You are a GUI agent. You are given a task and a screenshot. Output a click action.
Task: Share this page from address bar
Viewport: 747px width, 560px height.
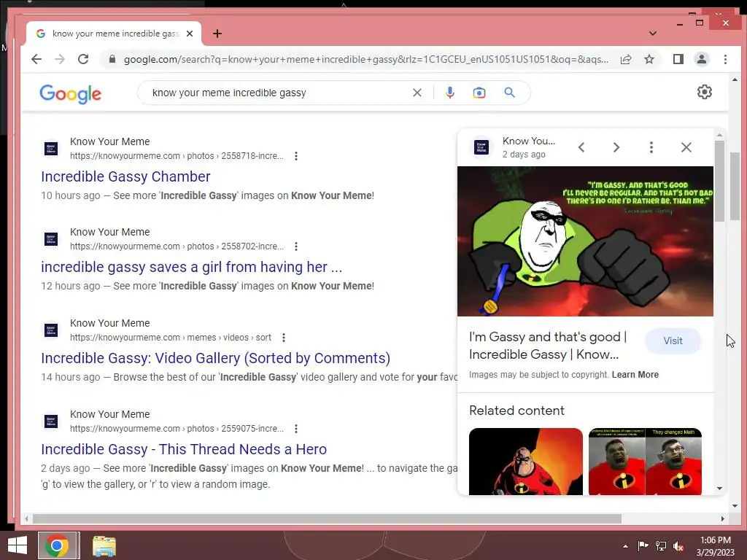[x=625, y=59]
